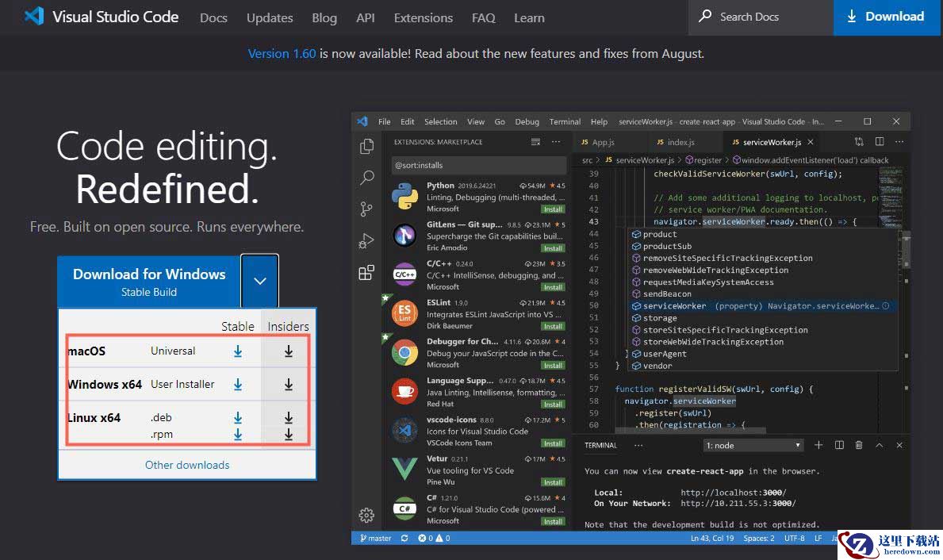Select the userAgent autocomplete suggestion
This screenshot has width=943, height=560.
point(763,354)
